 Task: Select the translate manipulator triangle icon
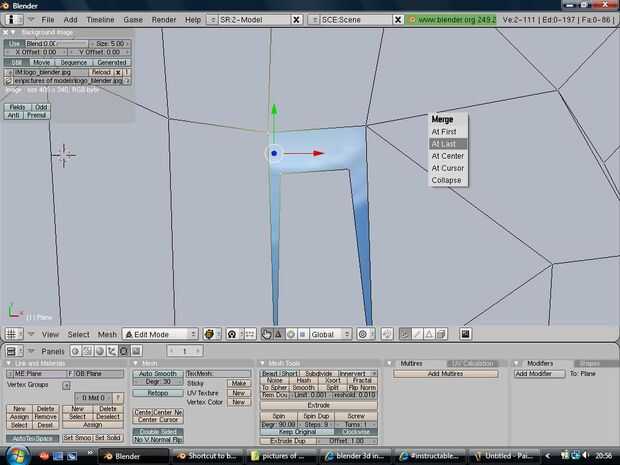(x=278, y=335)
